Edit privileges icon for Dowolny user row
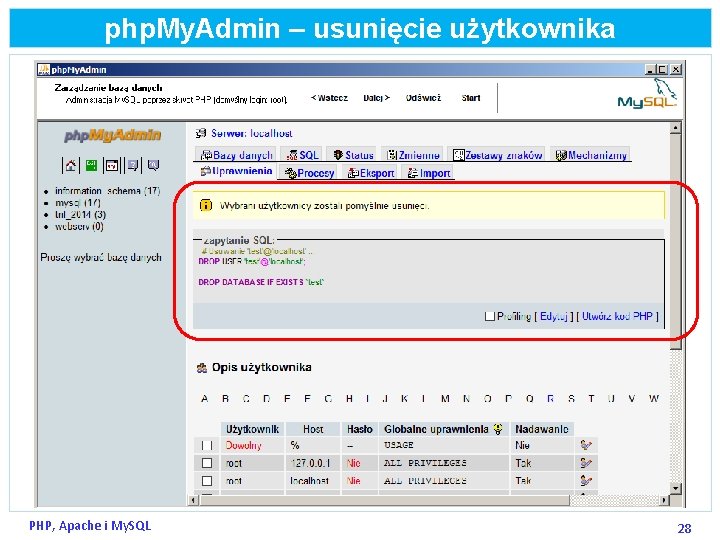Screen dimensions: 720x540 (x=585, y=445)
